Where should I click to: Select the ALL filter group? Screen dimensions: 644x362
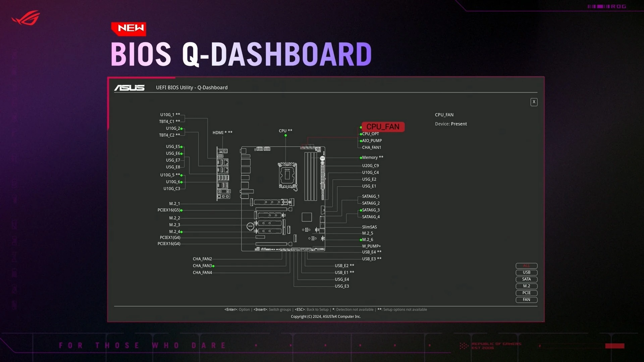coord(526,266)
